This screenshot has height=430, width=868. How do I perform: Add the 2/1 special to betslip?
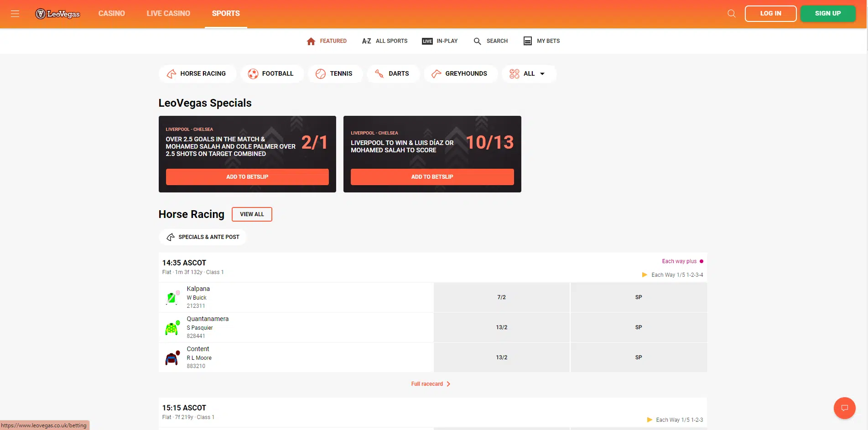coord(247,177)
